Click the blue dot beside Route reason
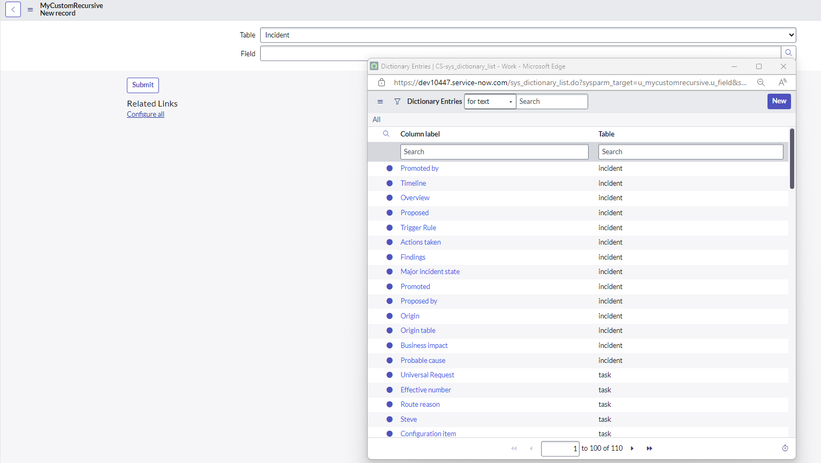821x463 pixels. pos(389,404)
